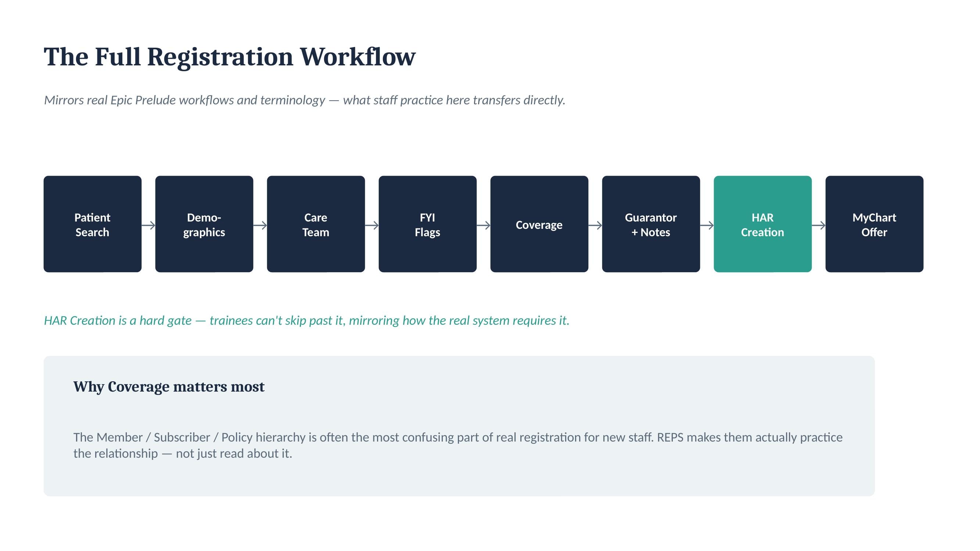Select the Guarantor + Notes step
This screenshot has height=551, width=980.
[651, 224]
